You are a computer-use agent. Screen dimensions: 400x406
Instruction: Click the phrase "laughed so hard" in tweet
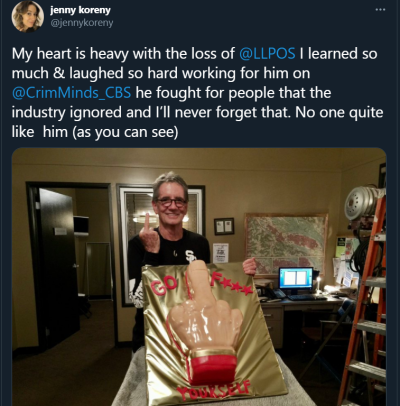(124, 73)
